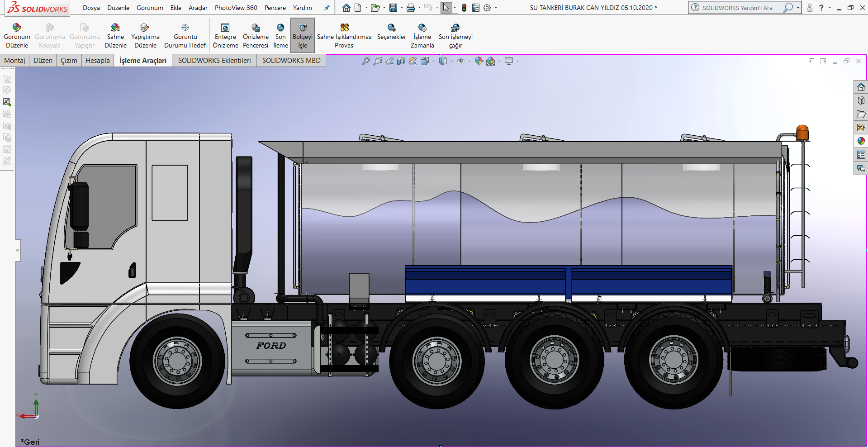The image size is (868, 447).
Task: Switch to SOLIDWORKS Eklentileri tab
Action: [214, 61]
